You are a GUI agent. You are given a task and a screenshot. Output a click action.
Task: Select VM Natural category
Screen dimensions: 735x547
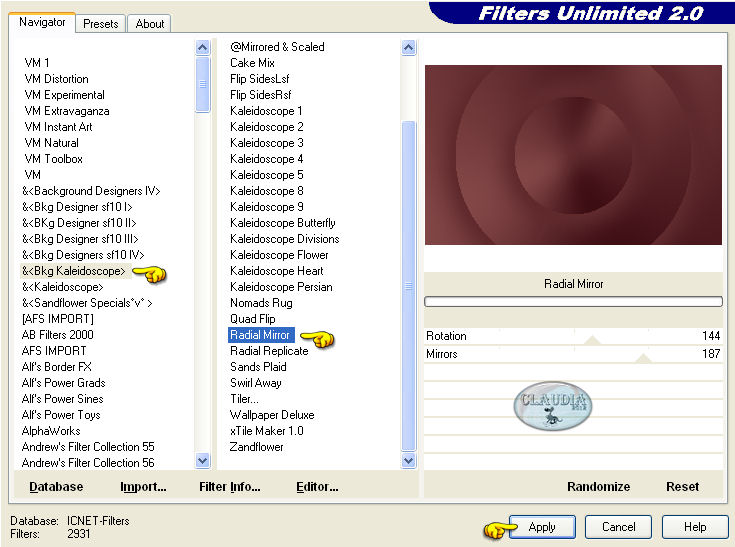tap(52, 142)
